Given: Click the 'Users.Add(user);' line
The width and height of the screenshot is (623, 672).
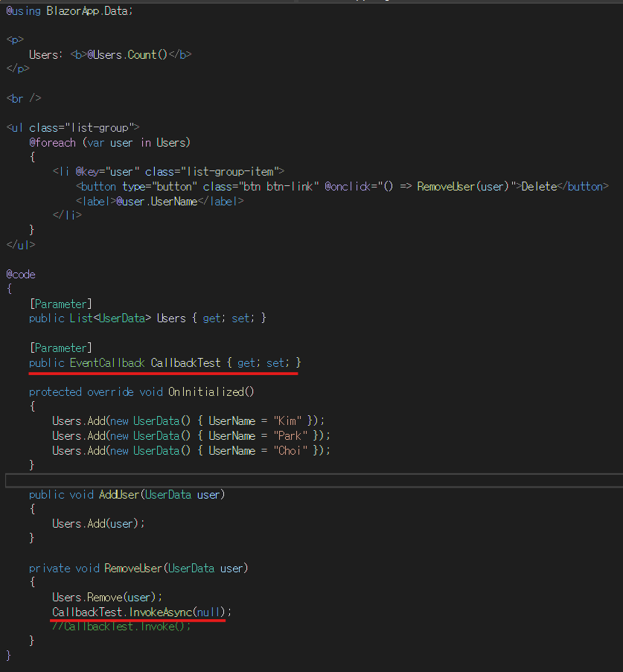Looking at the screenshot, I should pos(98,523).
